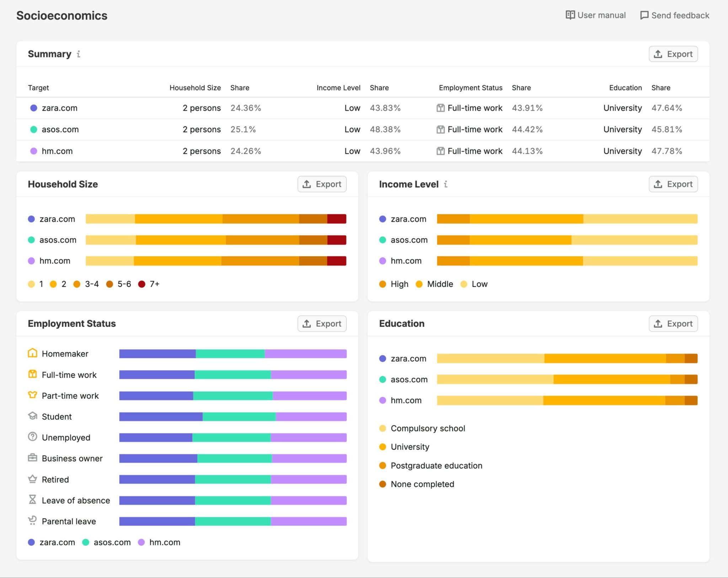Image resolution: width=728 pixels, height=578 pixels.
Task: Export the Summary table
Action: [673, 54]
